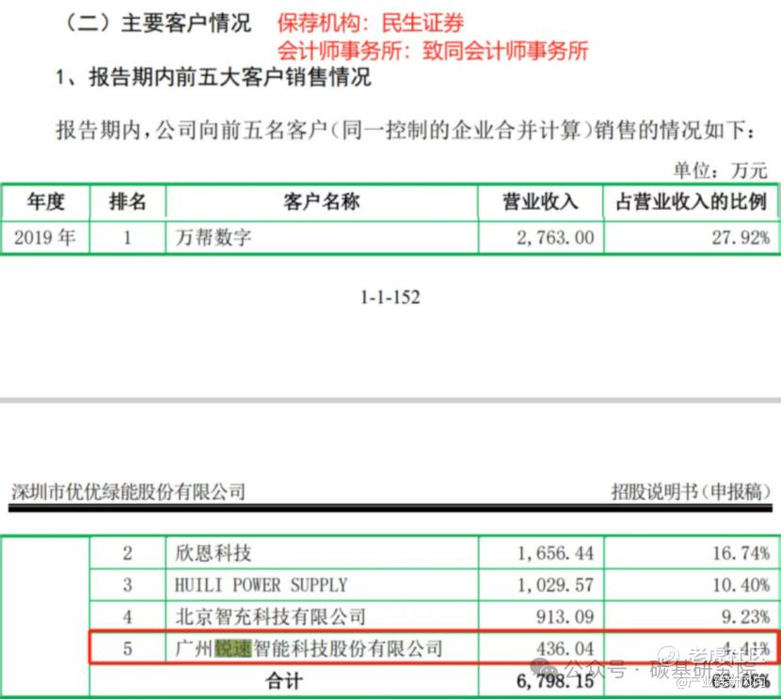The height and width of the screenshot is (700, 781).
Task: Click the year cell '2019 年'
Action: coord(45,237)
